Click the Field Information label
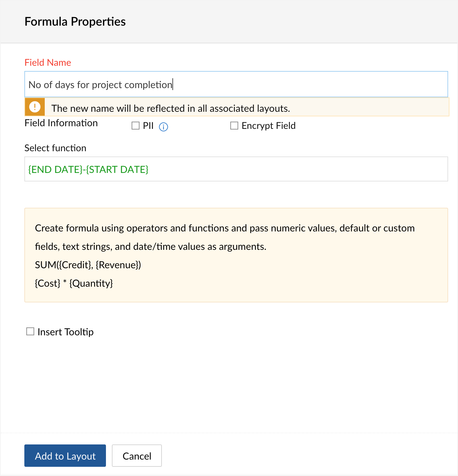 tap(61, 123)
